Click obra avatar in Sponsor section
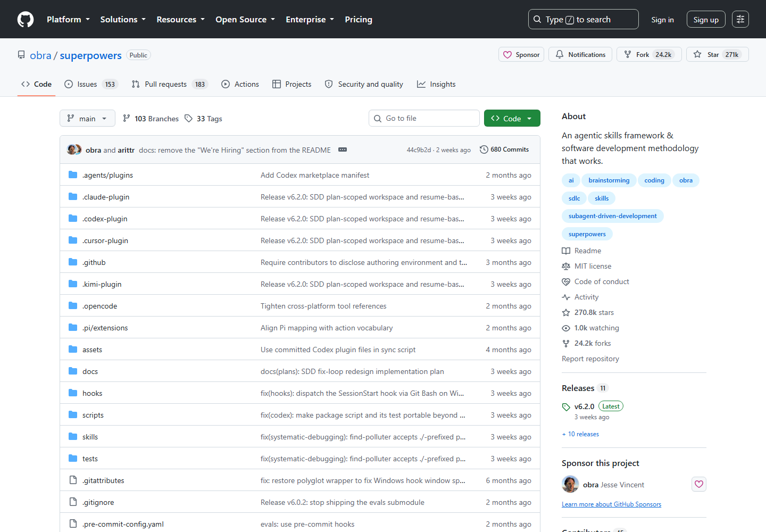The height and width of the screenshot is (532, 766). (x=570, y=484)
